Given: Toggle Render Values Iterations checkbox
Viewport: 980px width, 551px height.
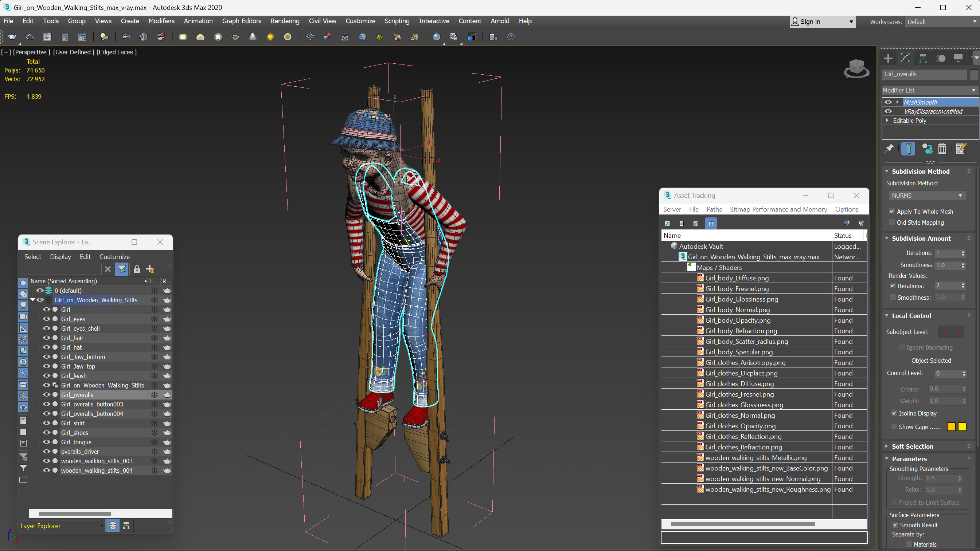Looking at the screenshot, I should (x=893, y=286).
